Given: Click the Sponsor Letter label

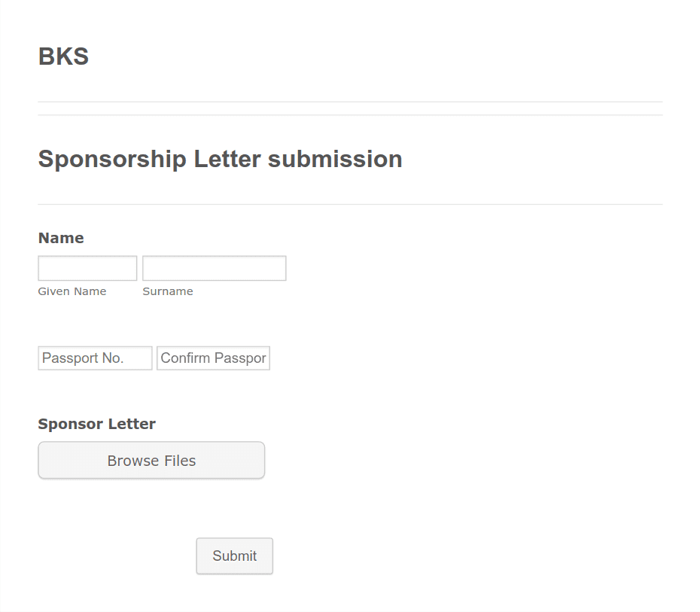Looking at the screenshot, I should coord(96,424).
